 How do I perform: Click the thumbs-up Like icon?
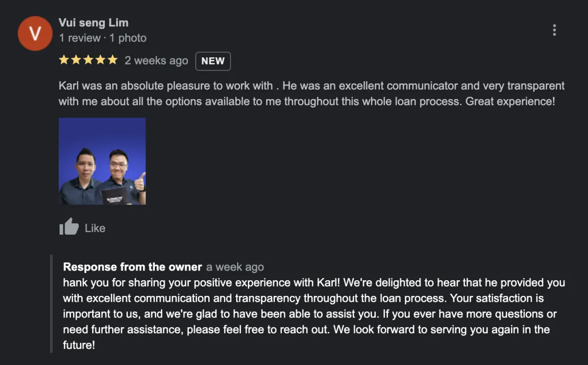[69, 227]
